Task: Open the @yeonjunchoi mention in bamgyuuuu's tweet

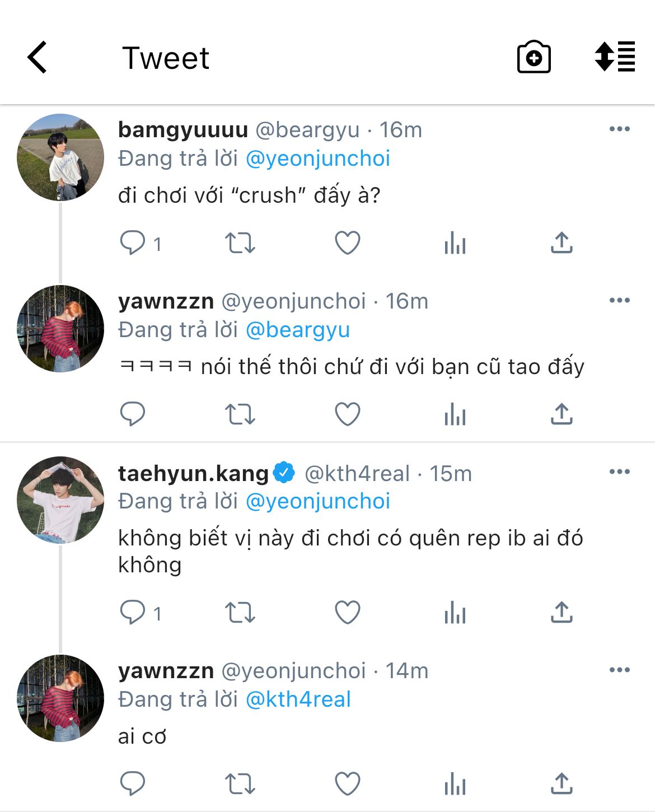Action: click(x=317, y=159)
